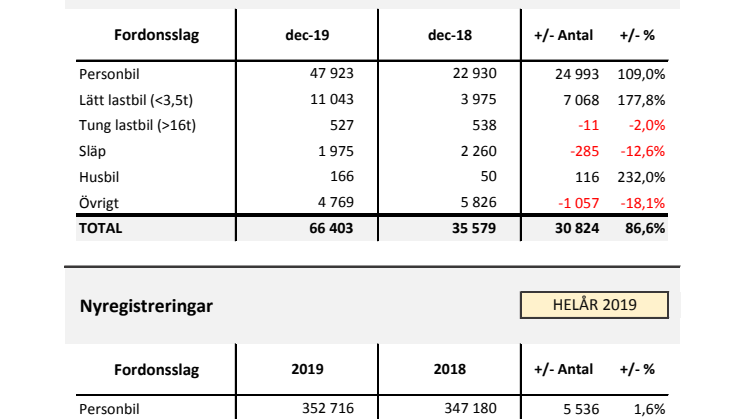The image size is (746, 419).
Task: Click the Övrigt row label
Action: 98,202
